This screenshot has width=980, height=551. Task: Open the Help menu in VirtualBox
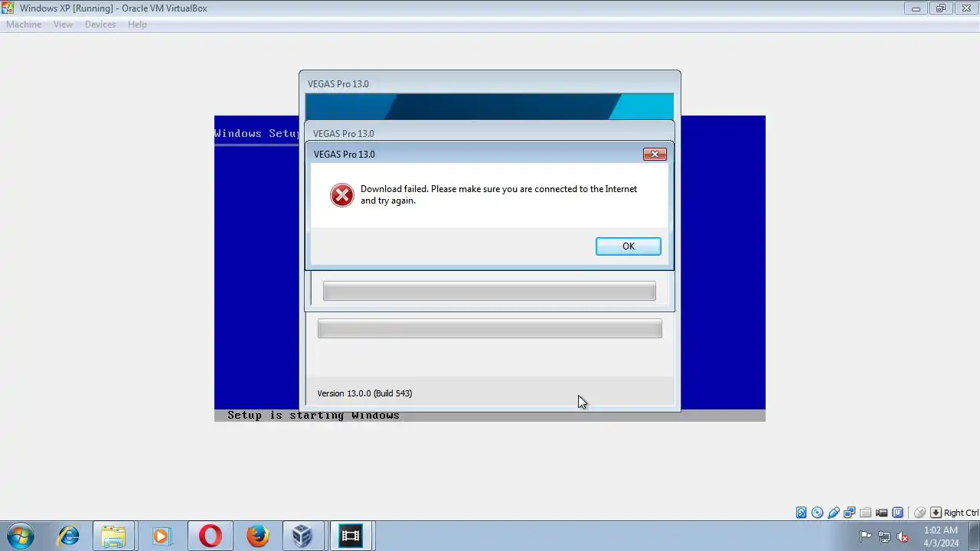(x=137, y=24)
